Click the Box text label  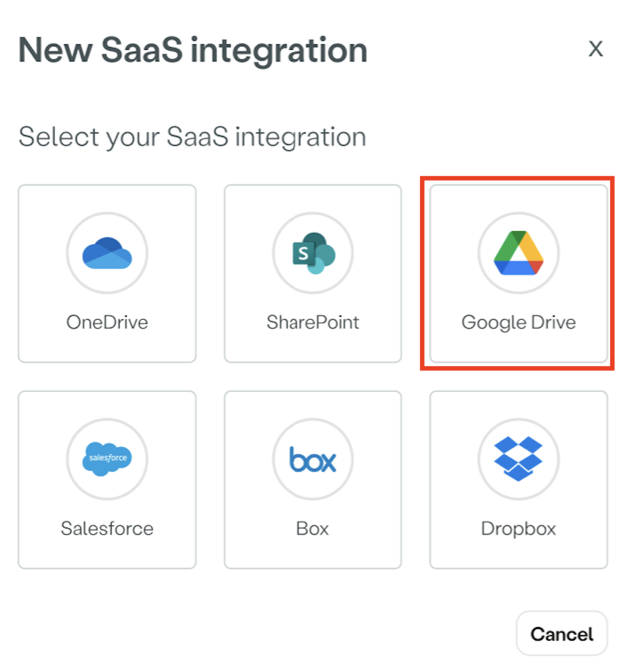312,528
